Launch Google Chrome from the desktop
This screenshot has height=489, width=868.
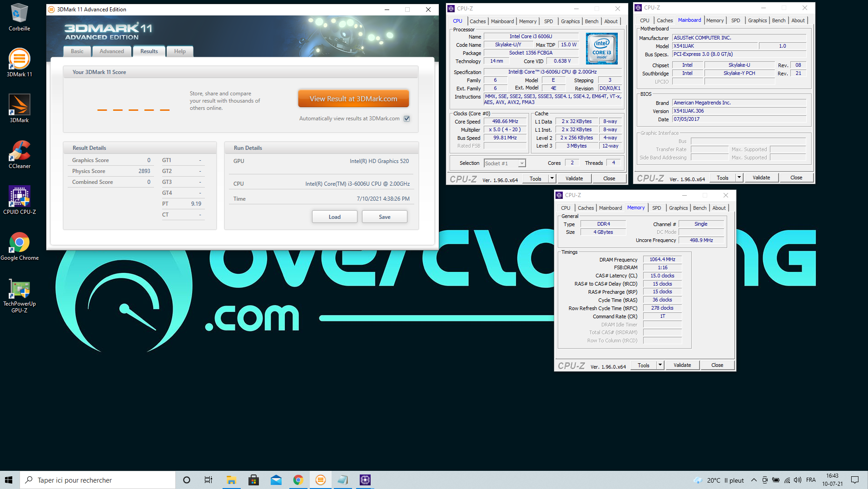coord(19,246)
